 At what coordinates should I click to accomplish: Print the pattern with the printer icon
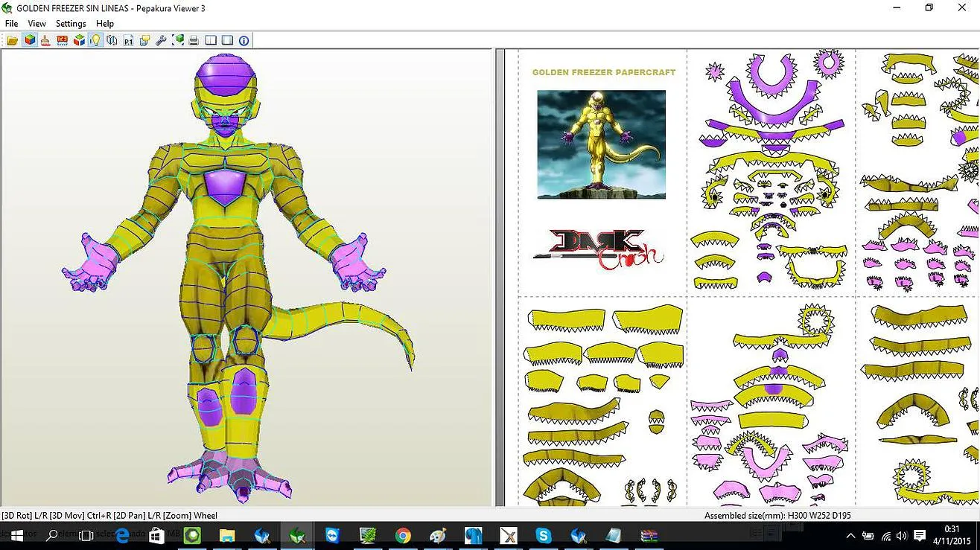tap(194, 40)
